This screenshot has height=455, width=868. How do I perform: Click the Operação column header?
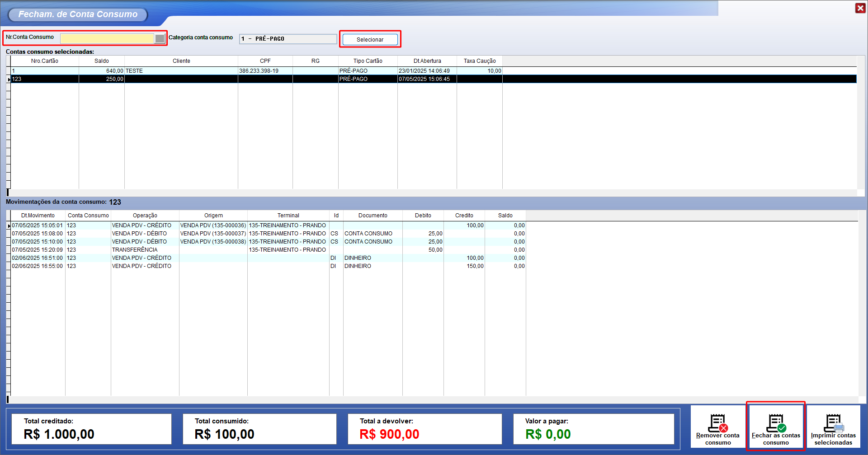pos(145,216)
